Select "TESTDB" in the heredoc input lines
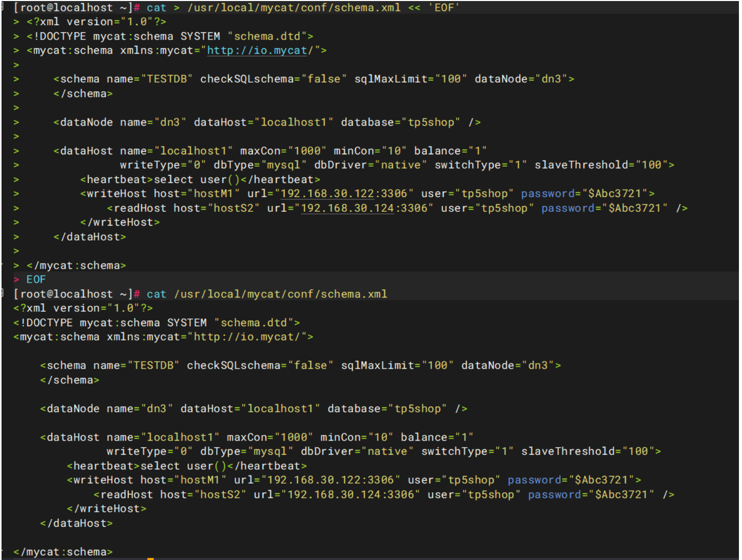Screen dimensions: 742x560 tap(167, 79)
